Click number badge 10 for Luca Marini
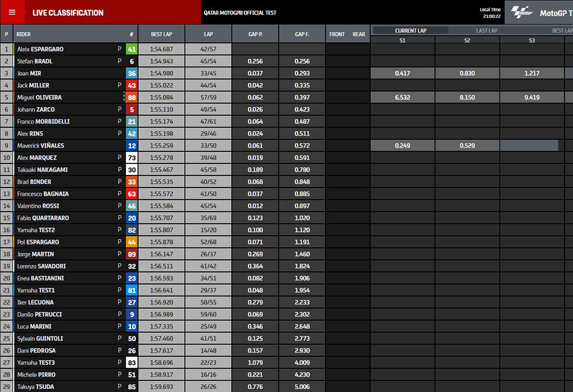Viewport: 573px width, 392px height. tap(131, 326)
